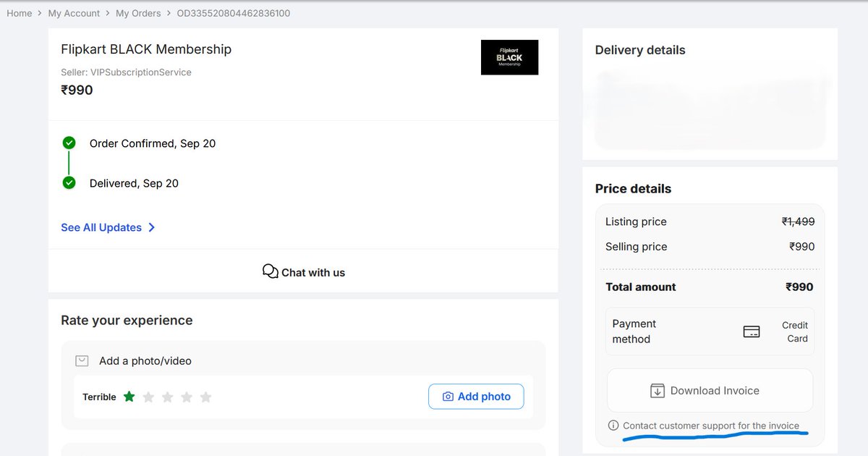Click 'Order Confirmed, Sep 20' status
Screen dimensions: 868x456
point(153,143)
